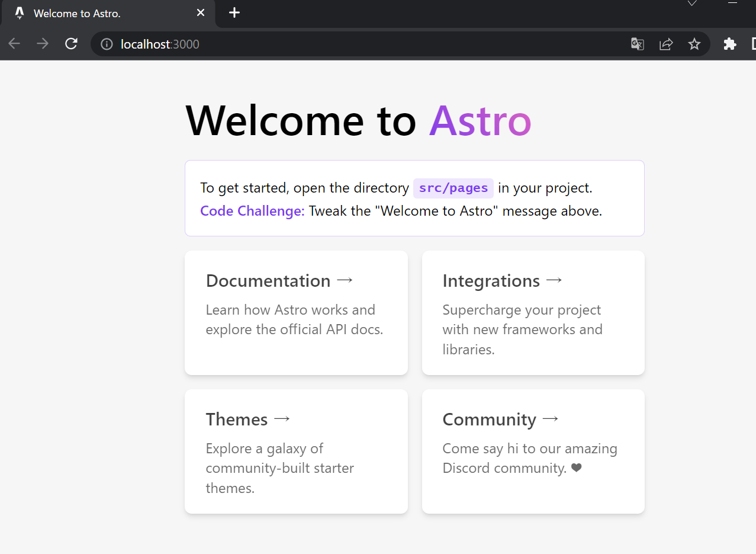View site information icon in address bar
This screenshot has width=756, height=554.
coord(107,44)
